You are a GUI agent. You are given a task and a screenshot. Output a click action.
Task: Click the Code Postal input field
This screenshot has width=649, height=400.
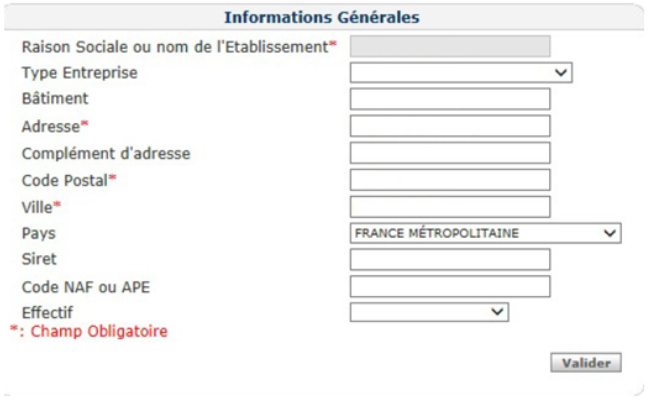[x=450, y=180]
